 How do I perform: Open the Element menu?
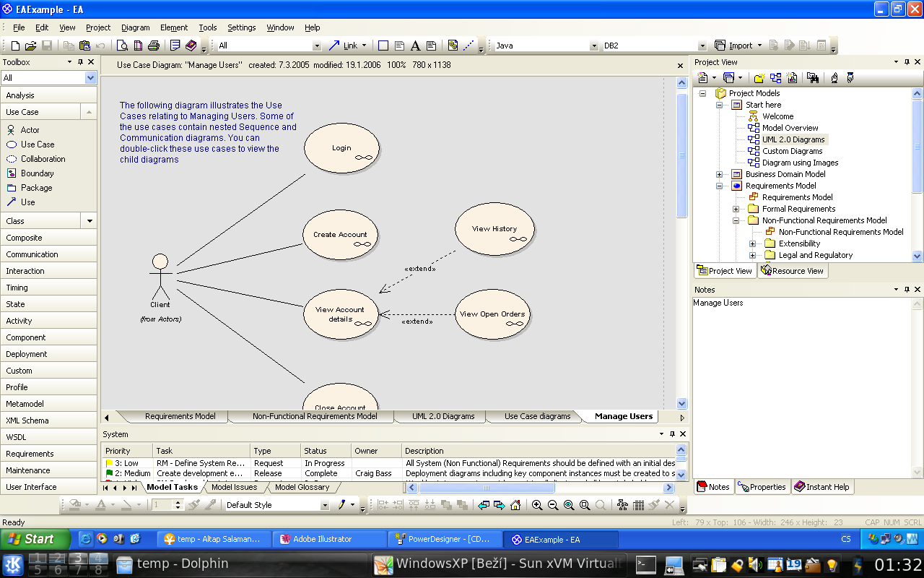click(174, 27)
